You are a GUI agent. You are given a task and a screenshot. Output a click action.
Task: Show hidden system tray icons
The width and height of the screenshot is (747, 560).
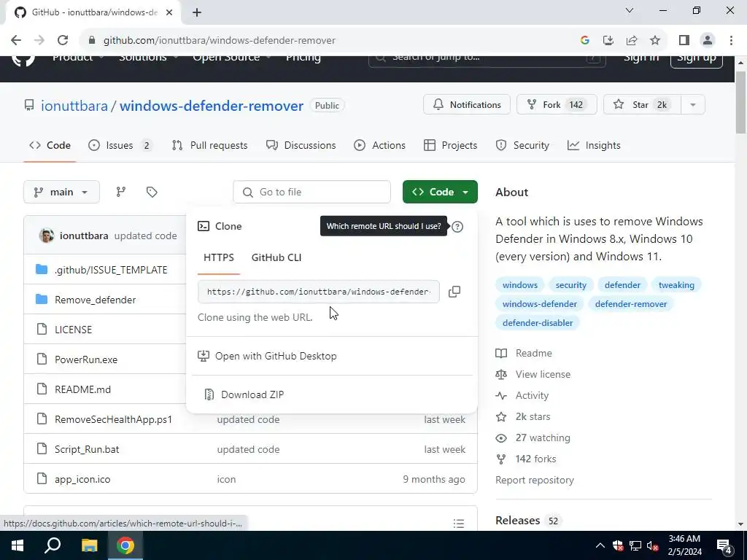pos(600,545)
